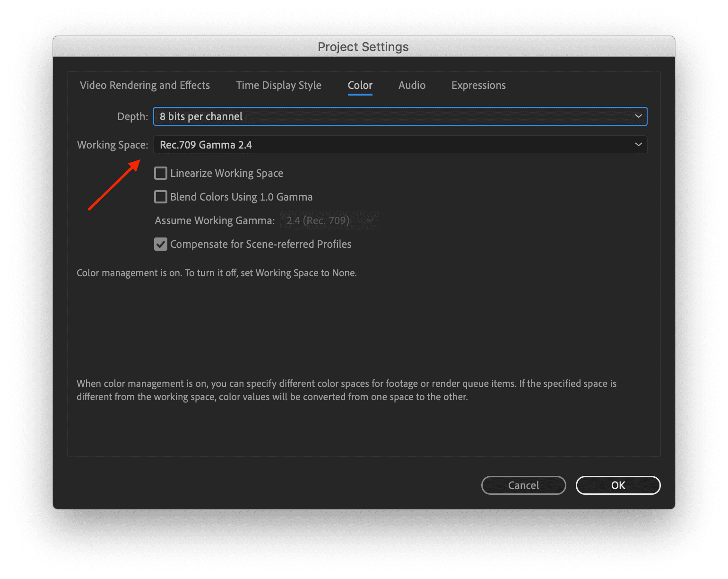Expand the Assume Working Gamma dropdown
The width and height of the screenshot is (728, 579).
329,220
